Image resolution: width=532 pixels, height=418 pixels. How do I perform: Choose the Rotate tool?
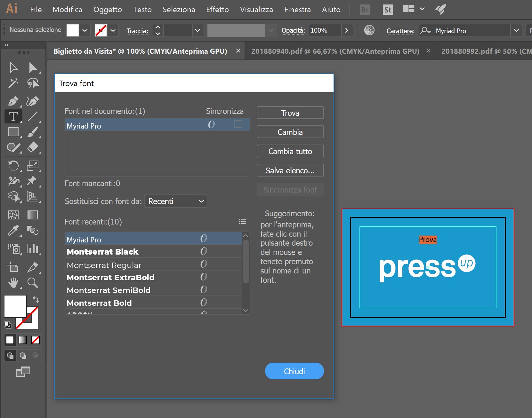click(13, 166)
